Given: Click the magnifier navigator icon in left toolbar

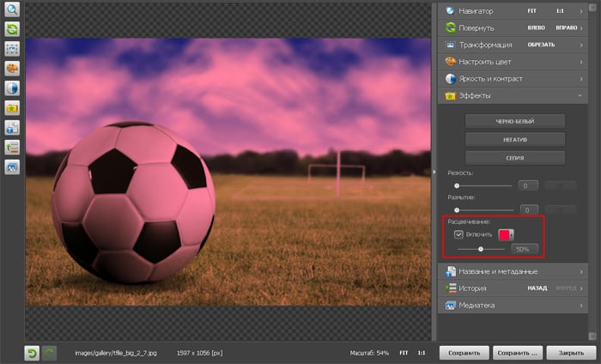Looking at the screenshot, I should pyautogui.click(x=13, y=10).
